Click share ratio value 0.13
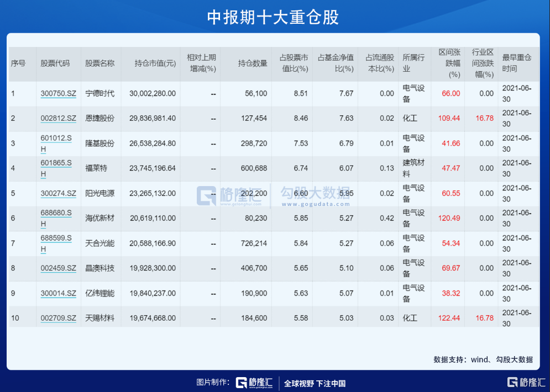The image size is (550, 392). coord(387,168)
